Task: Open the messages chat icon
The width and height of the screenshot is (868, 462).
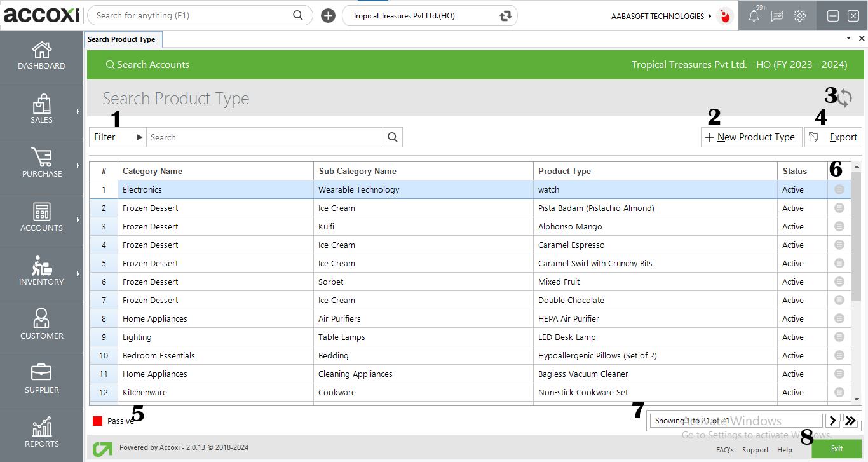Action: (777, 16)
